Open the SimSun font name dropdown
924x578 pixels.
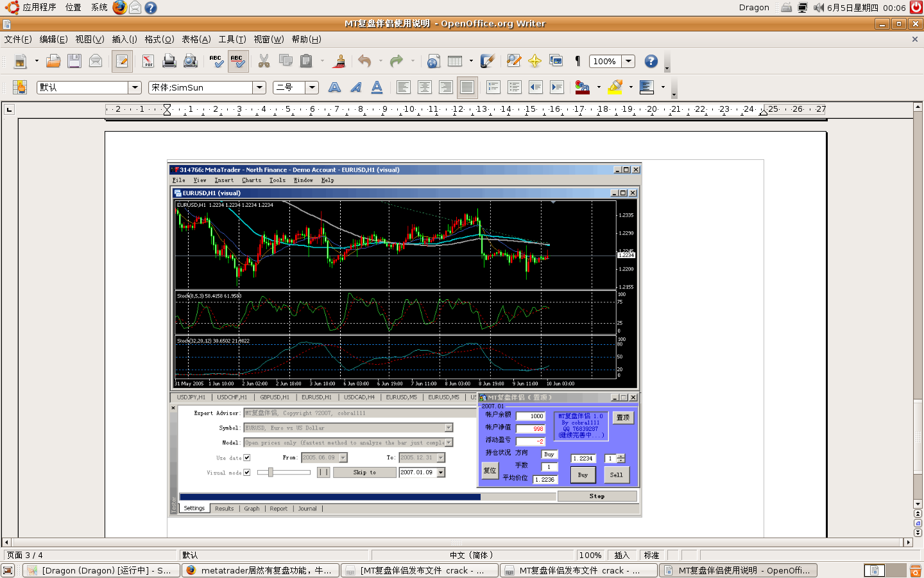[x=259, y=87]
